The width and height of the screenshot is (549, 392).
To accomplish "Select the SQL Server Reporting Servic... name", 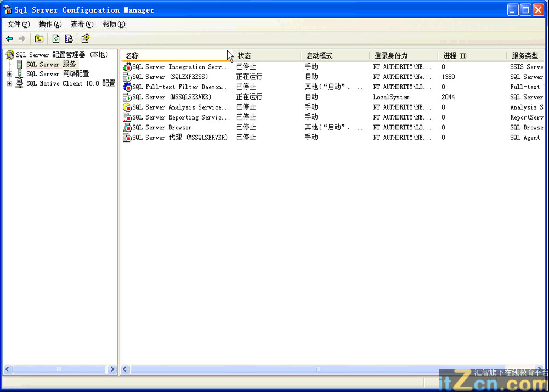I will [x=181, y=117].
